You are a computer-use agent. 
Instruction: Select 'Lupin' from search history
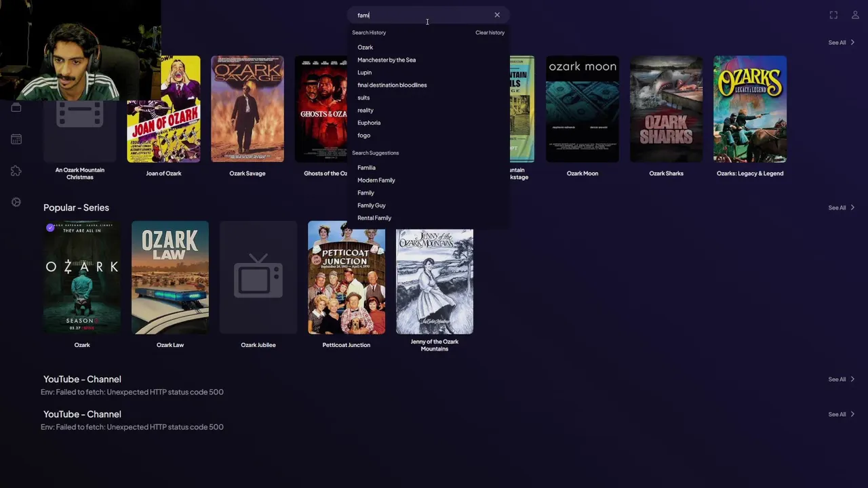coord(364,73)
